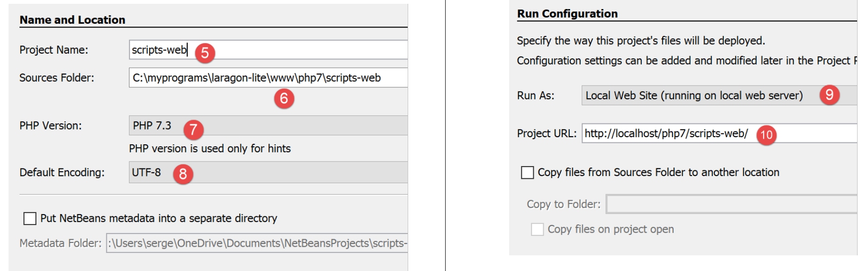
Task: Click the red step 10 marker
Action: point(766,135)
